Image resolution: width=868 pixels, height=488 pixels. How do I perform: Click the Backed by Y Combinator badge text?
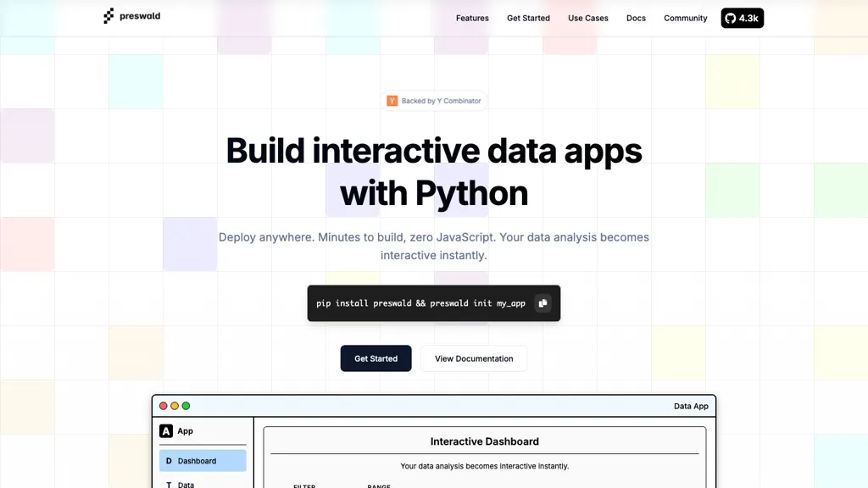tap(441, 101)
